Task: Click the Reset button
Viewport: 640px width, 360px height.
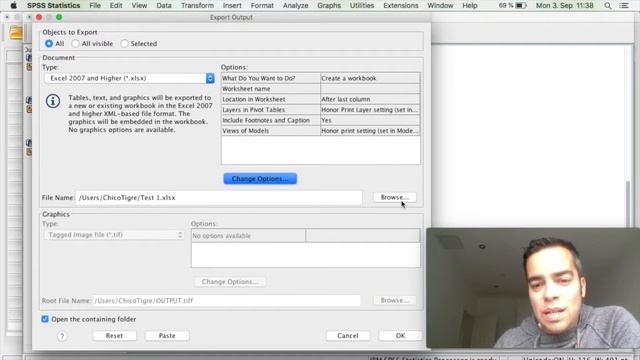Action: click(x=114, y=336)
